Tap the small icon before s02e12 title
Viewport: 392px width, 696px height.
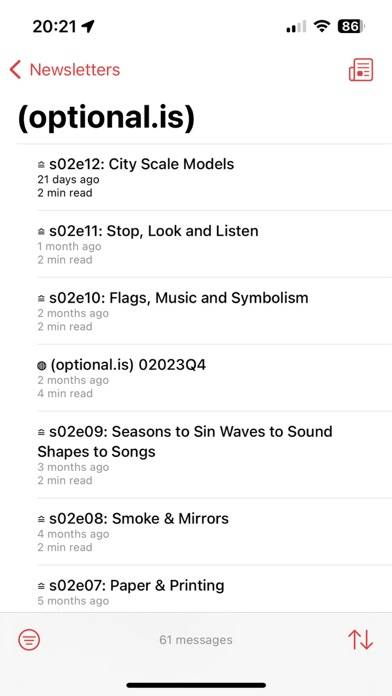pyautogui.click(x=42, y=165)
